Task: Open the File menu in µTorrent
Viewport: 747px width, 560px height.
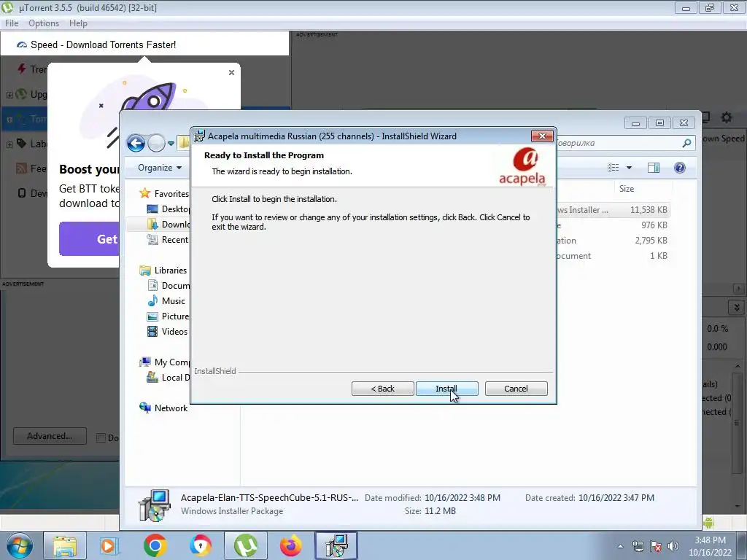Action: pos(12,23)
